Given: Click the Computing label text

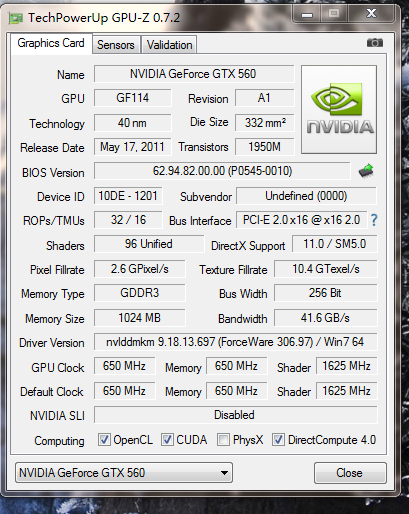Looking at the screenshot, I should (x=59, y=441).
